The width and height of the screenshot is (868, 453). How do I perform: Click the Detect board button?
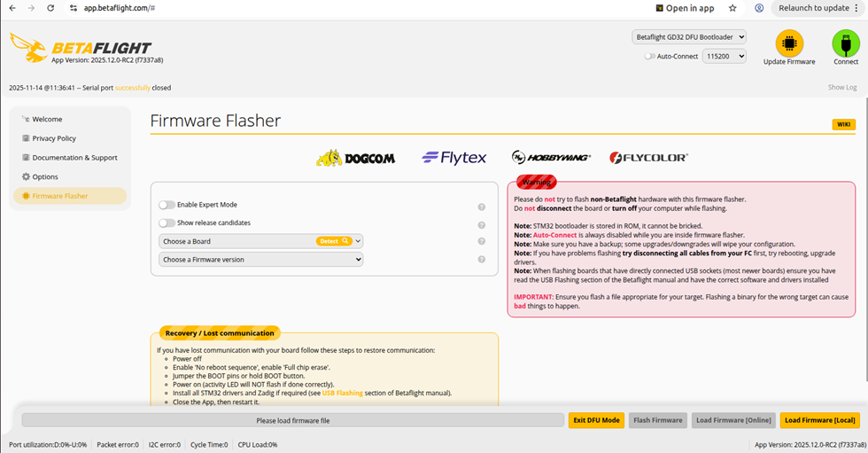tap(335, 241)
